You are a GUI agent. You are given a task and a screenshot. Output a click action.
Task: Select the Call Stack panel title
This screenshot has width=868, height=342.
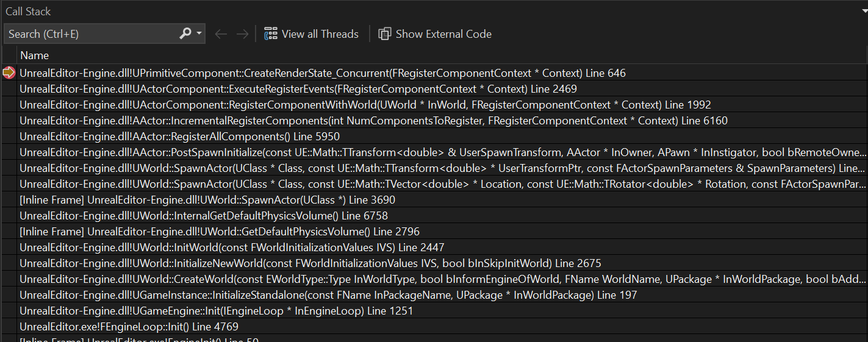coord(28,11)
